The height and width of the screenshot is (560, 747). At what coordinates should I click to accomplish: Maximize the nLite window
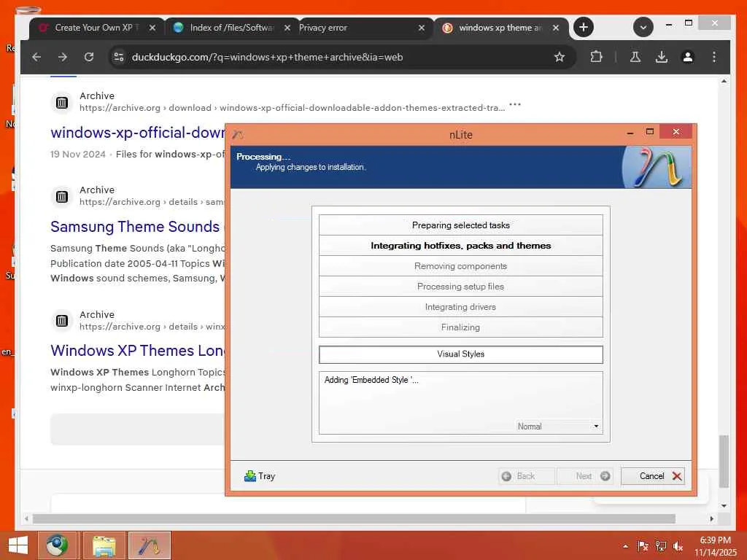pos(650,132)
